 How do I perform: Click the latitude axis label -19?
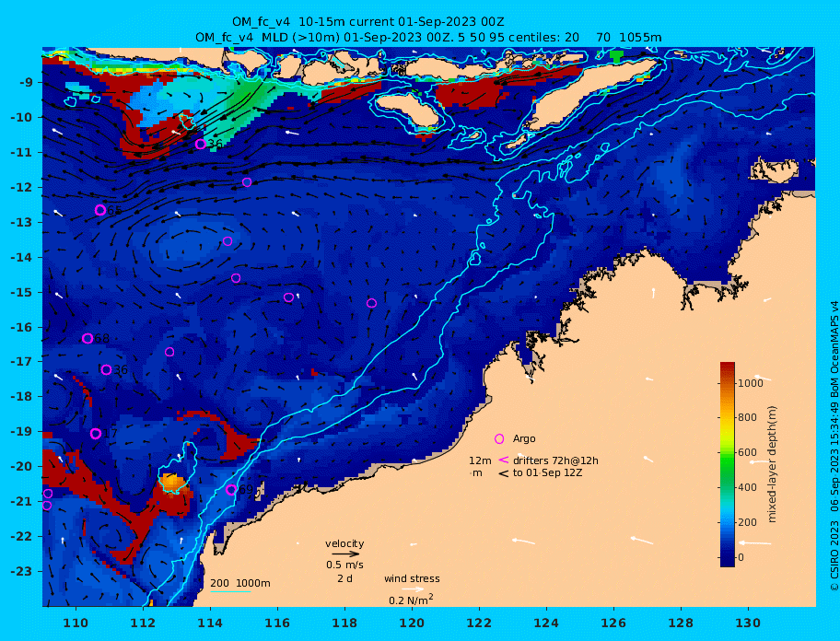click(x=21, y=431)
